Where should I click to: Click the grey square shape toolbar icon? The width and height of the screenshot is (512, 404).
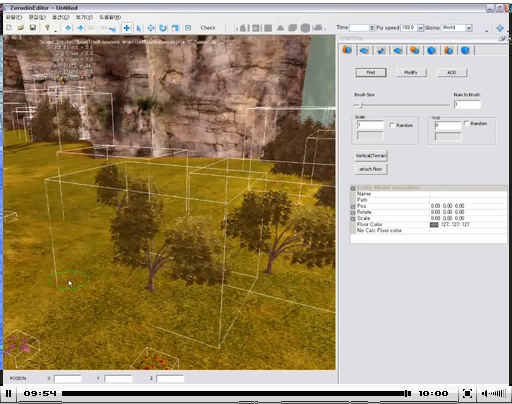[x=268, y=28]
